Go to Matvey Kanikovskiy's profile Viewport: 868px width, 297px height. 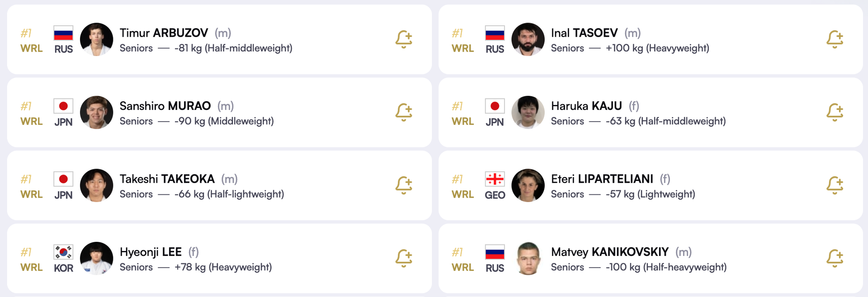pyautogui.click(x=609, y=252)
